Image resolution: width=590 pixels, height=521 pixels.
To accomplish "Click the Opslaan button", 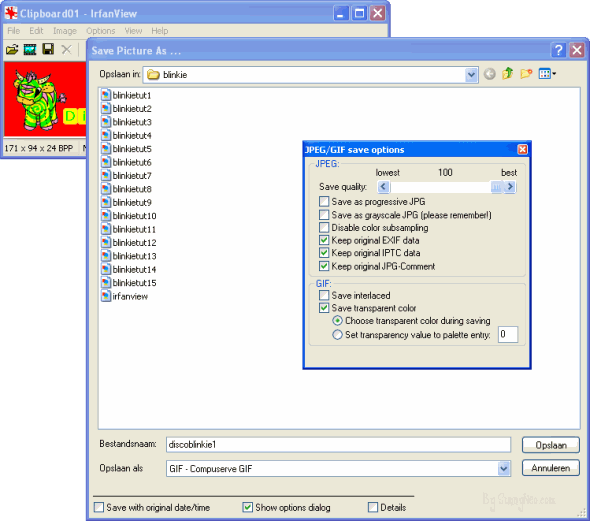I will (551, 445).
